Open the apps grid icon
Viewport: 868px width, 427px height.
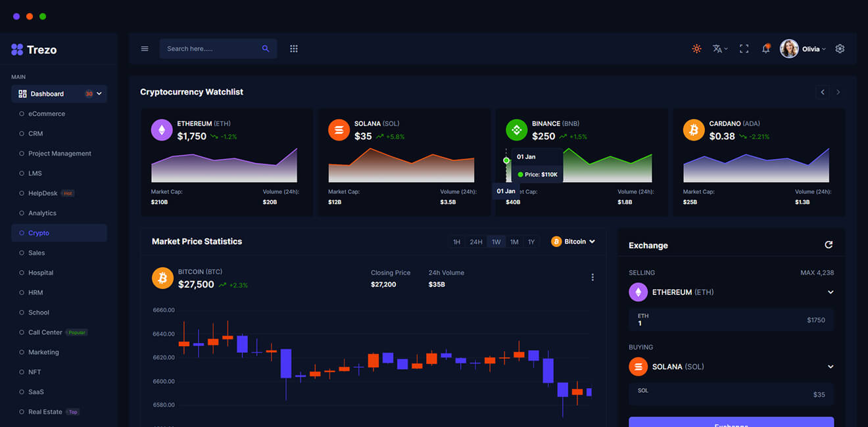[294, 49]
